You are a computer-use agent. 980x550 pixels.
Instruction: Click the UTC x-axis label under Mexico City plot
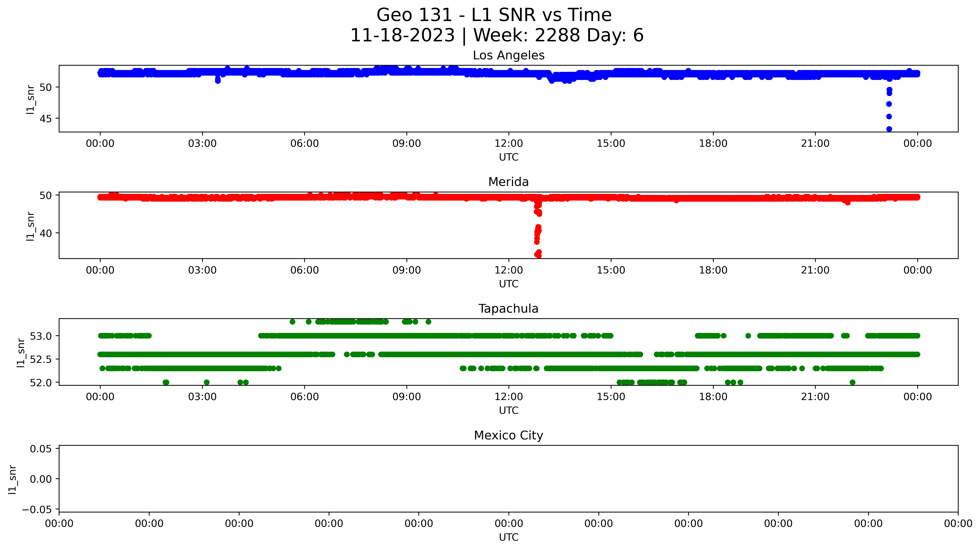pyautogui.click(x=509, y=537)
